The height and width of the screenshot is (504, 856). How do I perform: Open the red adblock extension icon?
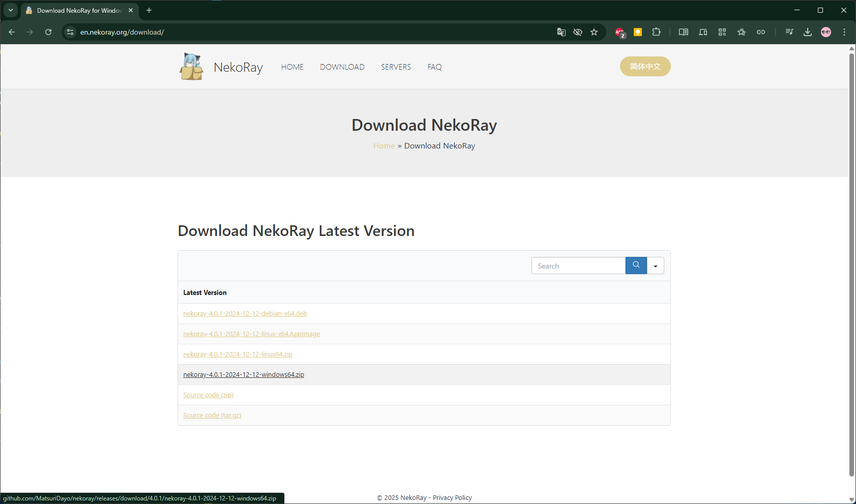click(620, 33)
